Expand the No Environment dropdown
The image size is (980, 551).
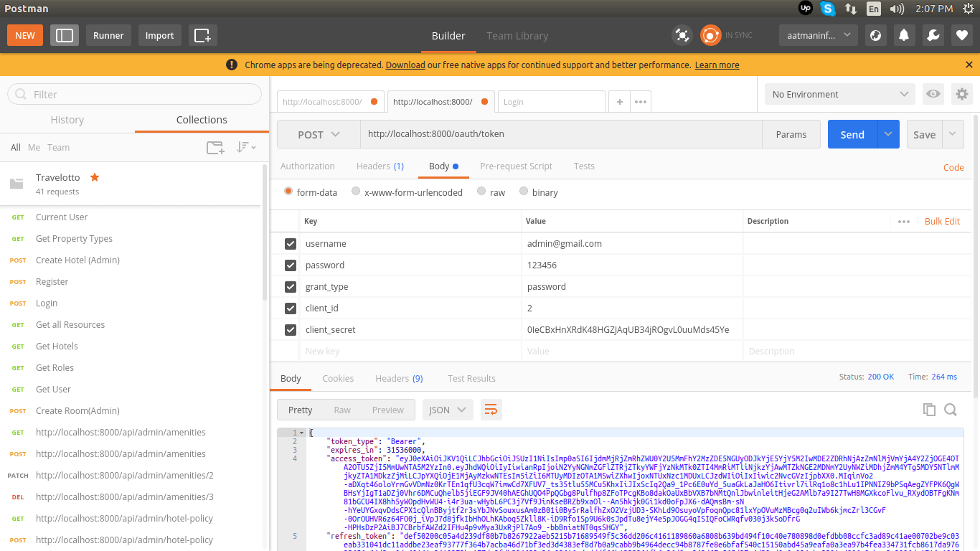(840, 94)
